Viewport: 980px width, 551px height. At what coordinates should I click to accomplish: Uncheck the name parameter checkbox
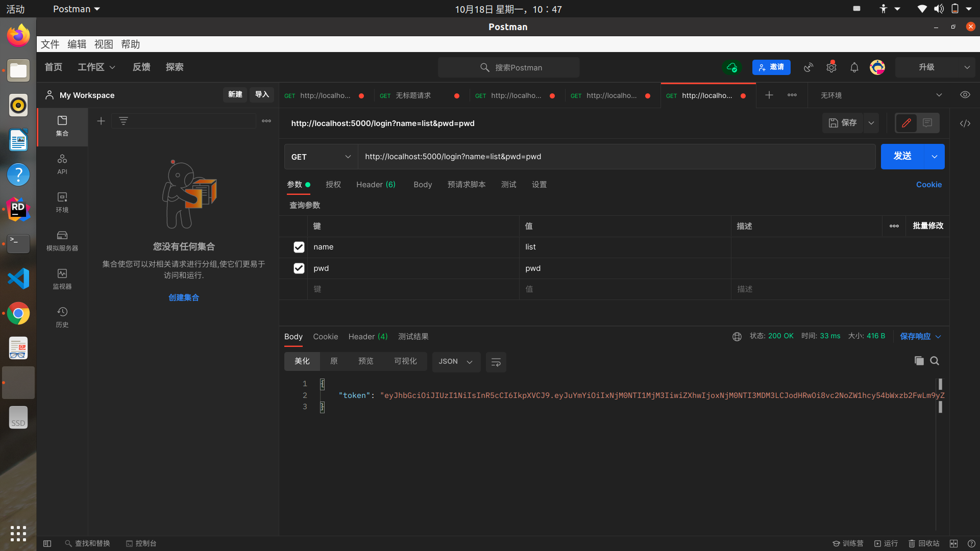pyautogui.click(x=299, y=247)
